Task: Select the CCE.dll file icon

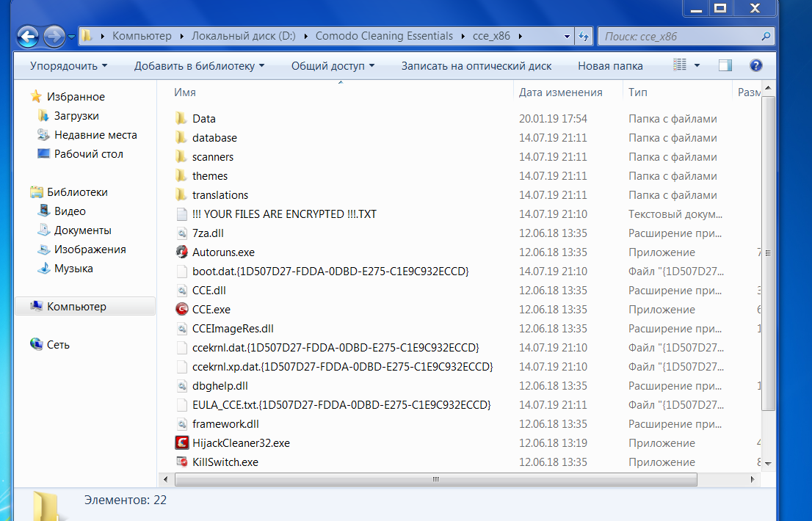Action: point(182,291)
